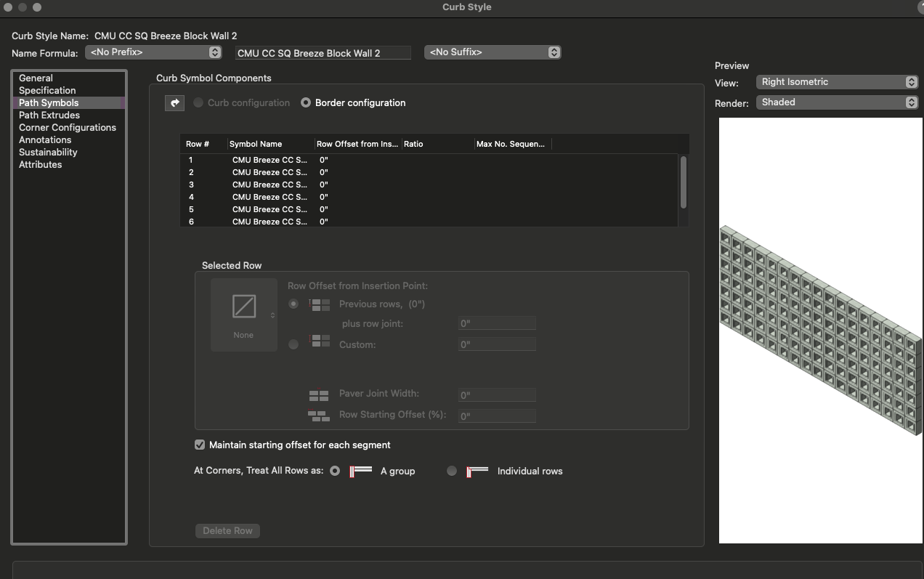Open the No Suffix dropdown

493,52
